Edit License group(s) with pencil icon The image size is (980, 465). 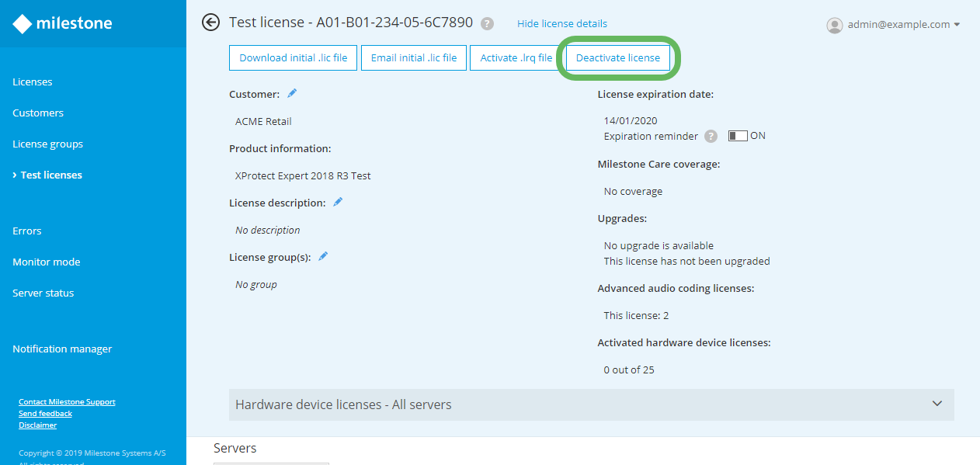click(x=323, y=256)
